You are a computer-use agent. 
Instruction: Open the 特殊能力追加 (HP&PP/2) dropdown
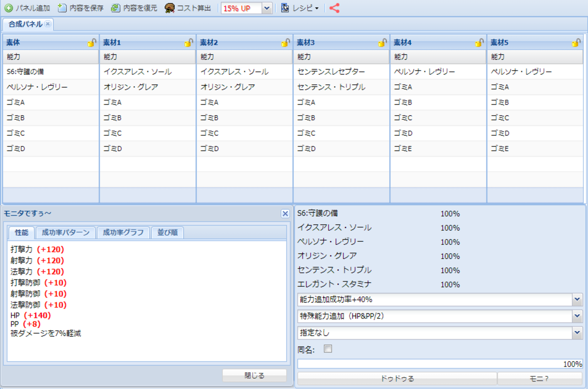(x=577, y=316)
